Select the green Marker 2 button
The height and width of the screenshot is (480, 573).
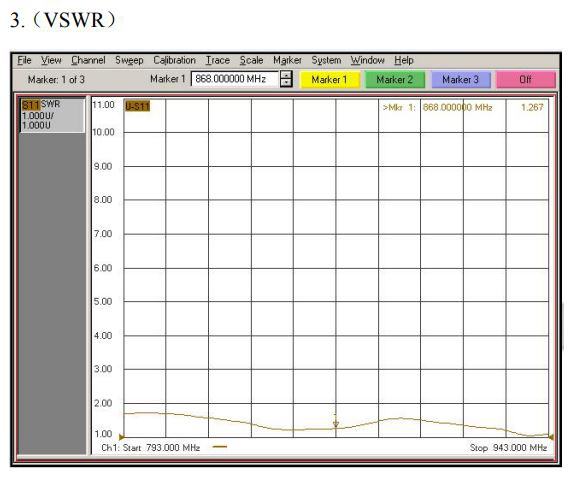395,80
